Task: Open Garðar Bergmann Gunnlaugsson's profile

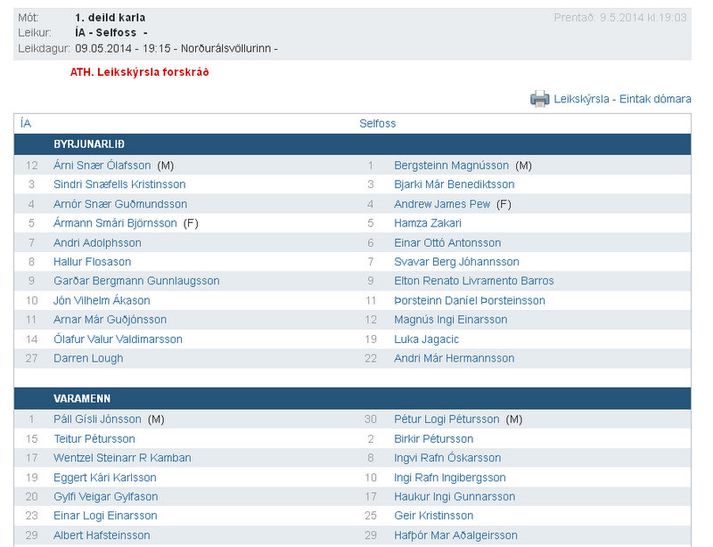Action: (136, 281)
